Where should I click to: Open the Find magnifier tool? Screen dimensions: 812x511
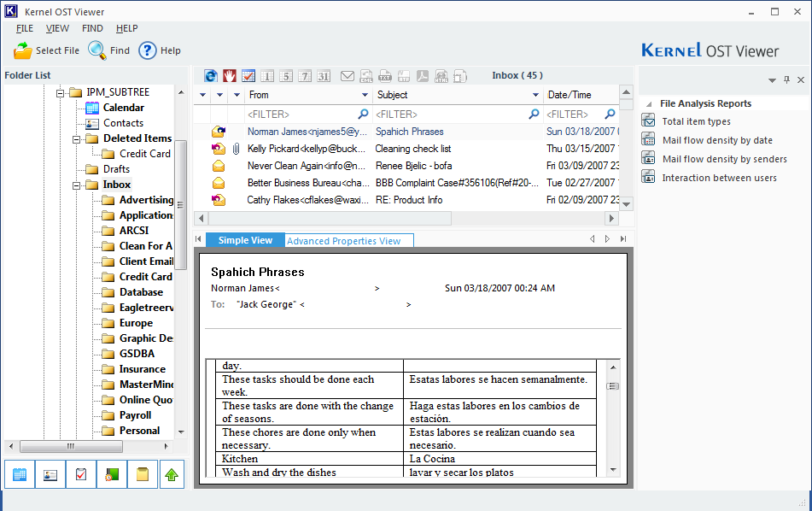pos(96,50)
